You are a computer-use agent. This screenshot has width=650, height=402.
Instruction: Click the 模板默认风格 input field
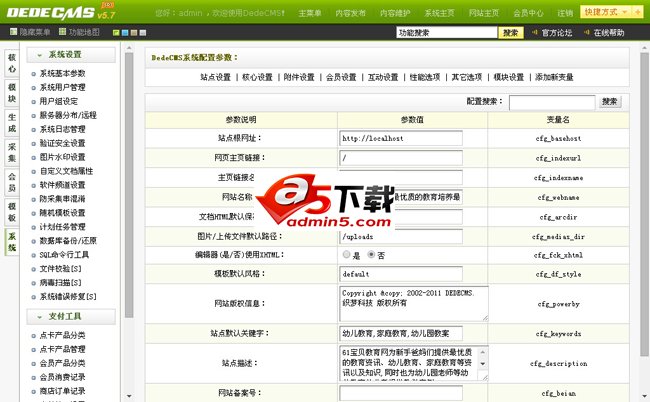[400, 274]
